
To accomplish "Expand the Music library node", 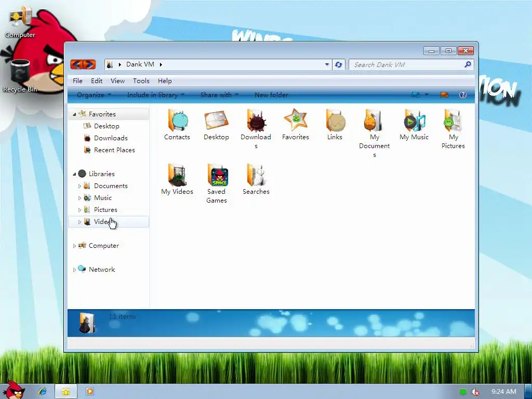I will click(x=79, y=198).
